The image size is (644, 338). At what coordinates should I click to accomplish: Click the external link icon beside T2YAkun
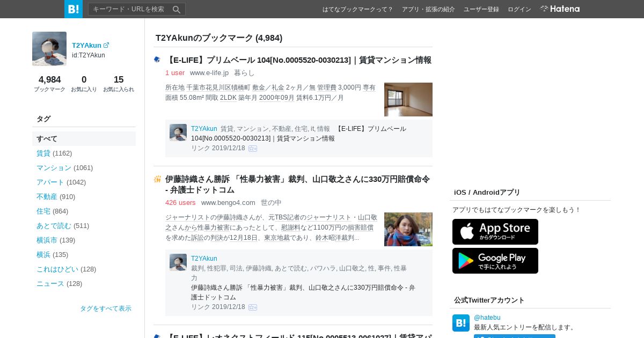point(106,46)
